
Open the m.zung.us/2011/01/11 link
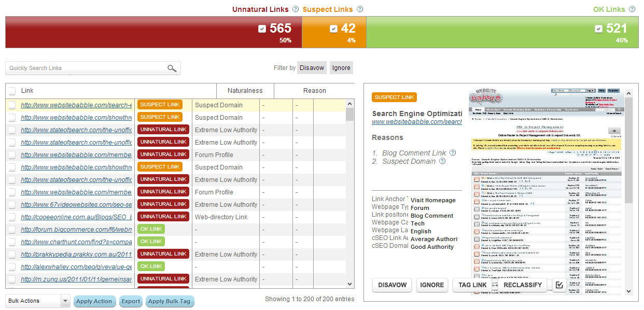point(76,279)
